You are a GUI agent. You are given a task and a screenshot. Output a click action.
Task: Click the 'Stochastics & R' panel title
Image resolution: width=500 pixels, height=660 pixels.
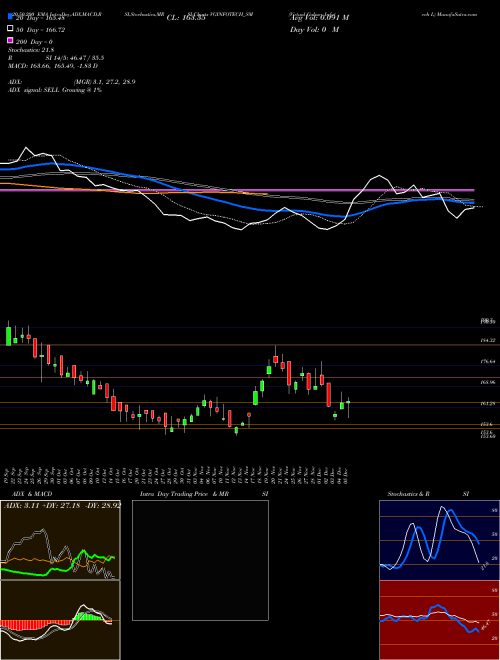[409, 494]
